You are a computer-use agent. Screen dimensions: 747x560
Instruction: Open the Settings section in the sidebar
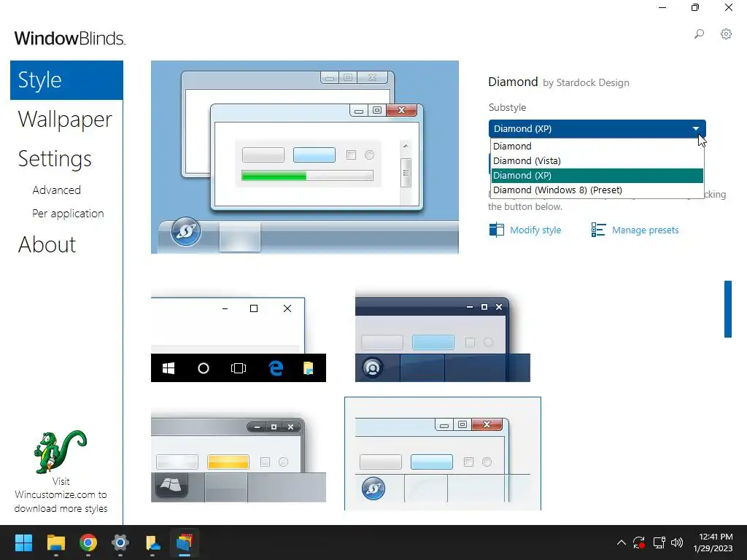tap(55, 158)
